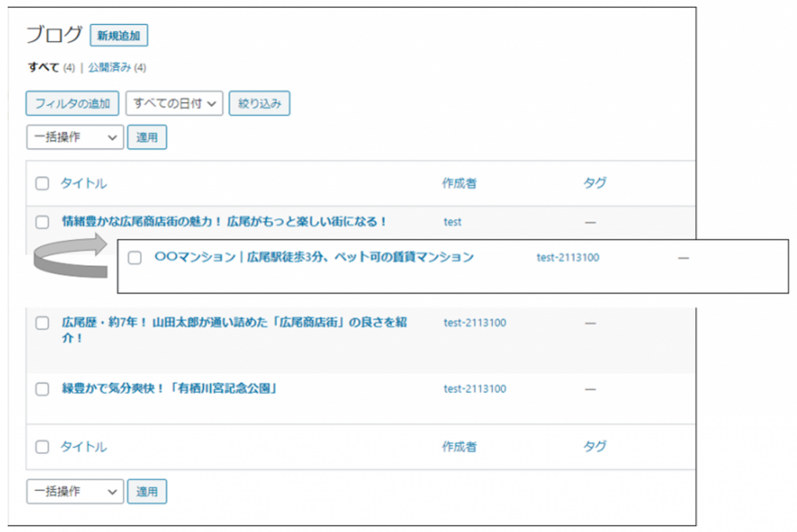This screenshot has height=532, width=797.
Task: Open the ○○マンション 広尾駅徒歩3分 post
Action: (x=314, y=257)
